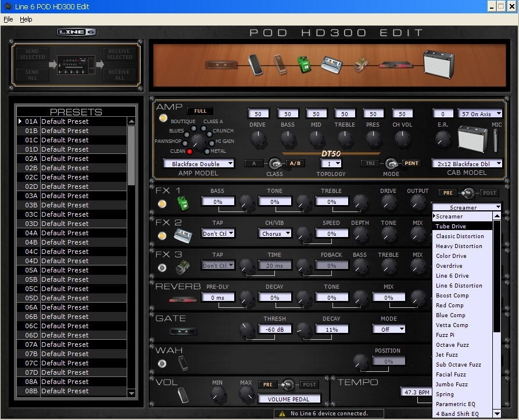Screen dimensions: 519x420
Task: Click the FX 2 chorus pedal icon
Action: coord(183,235)
